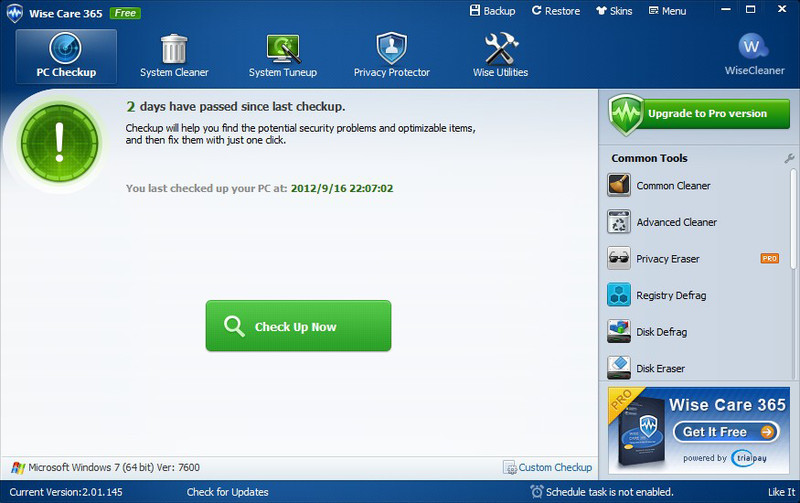
Task: Open the Disk Defrag icon
Action: (x=619, y=332)
